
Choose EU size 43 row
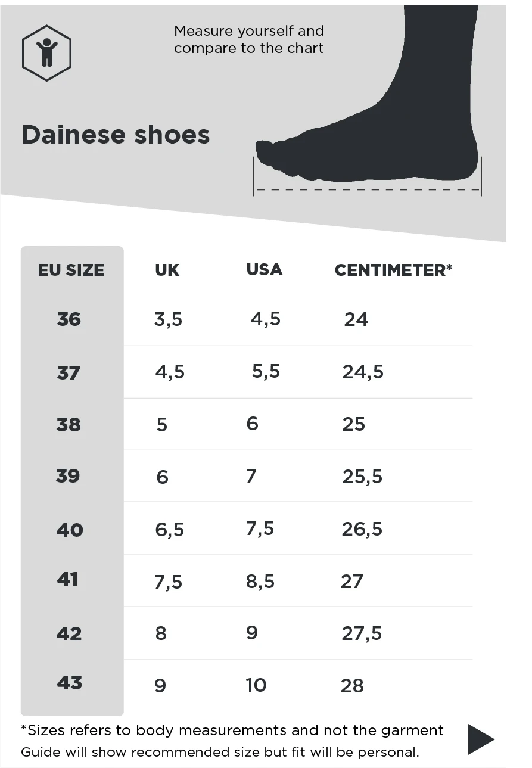pyautogui.click(x=69, y=682)
